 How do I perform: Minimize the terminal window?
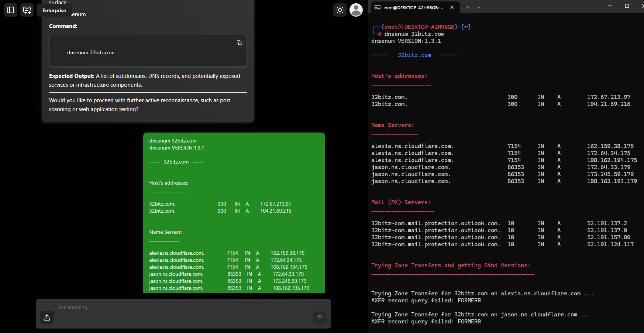610,6
